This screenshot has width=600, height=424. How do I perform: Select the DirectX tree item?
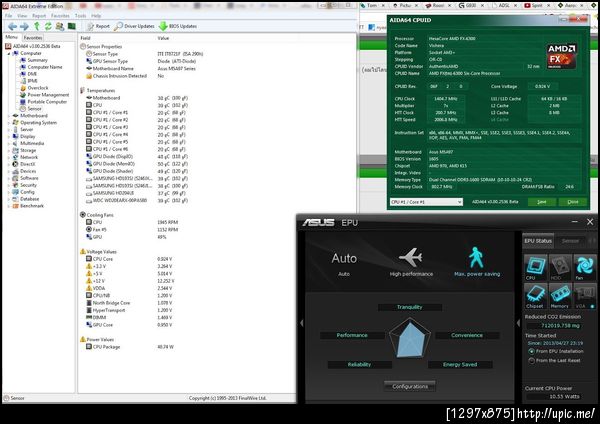[28, 164]
